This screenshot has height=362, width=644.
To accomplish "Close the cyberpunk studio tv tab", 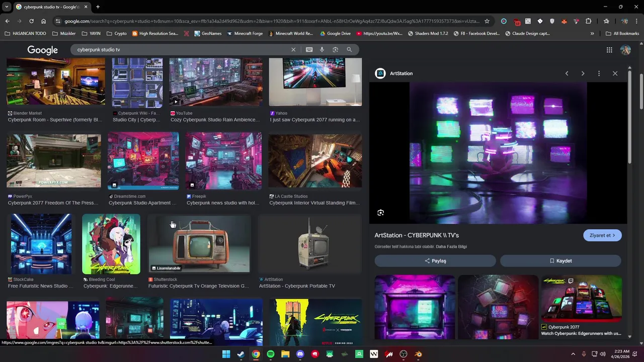I will (86, 7).
